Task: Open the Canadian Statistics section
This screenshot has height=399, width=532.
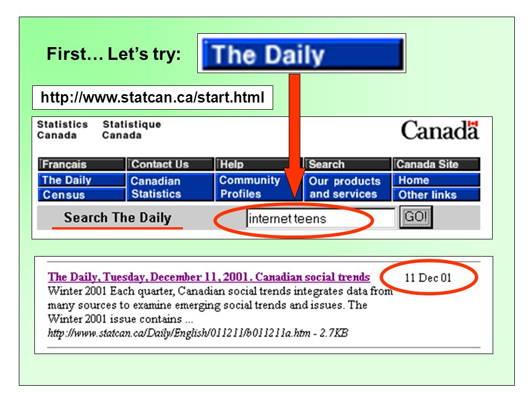Action: tap(170, 187)
